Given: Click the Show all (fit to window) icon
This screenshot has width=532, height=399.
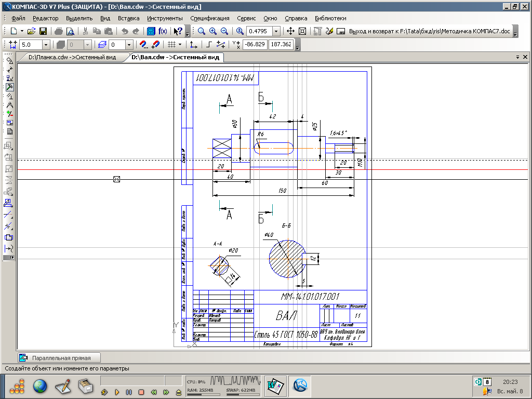Looking at the screenshot, I should click(302, 31).
